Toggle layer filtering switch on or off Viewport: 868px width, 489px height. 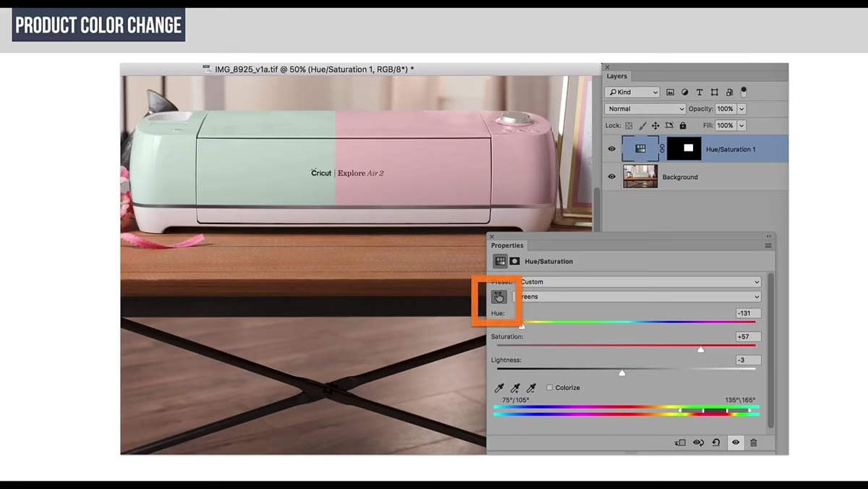point(744,92)
